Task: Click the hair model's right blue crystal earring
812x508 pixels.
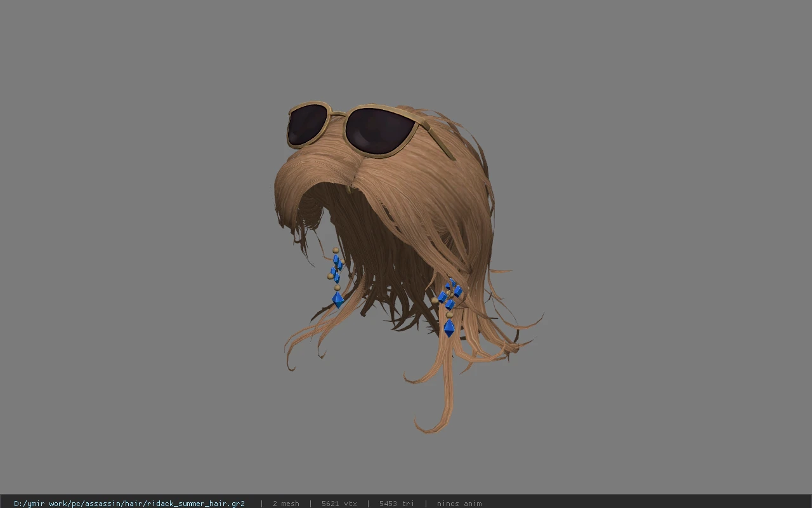Action: (448, 307)
